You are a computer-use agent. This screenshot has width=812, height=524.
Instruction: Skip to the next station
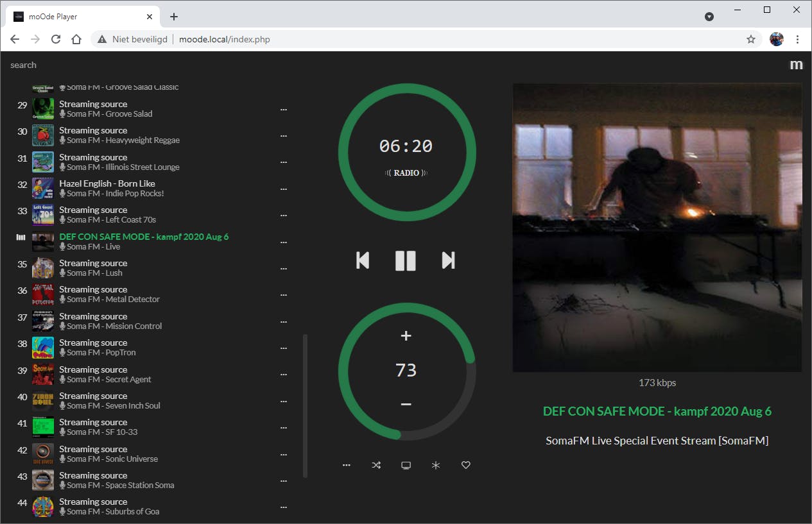coord(447,260)
